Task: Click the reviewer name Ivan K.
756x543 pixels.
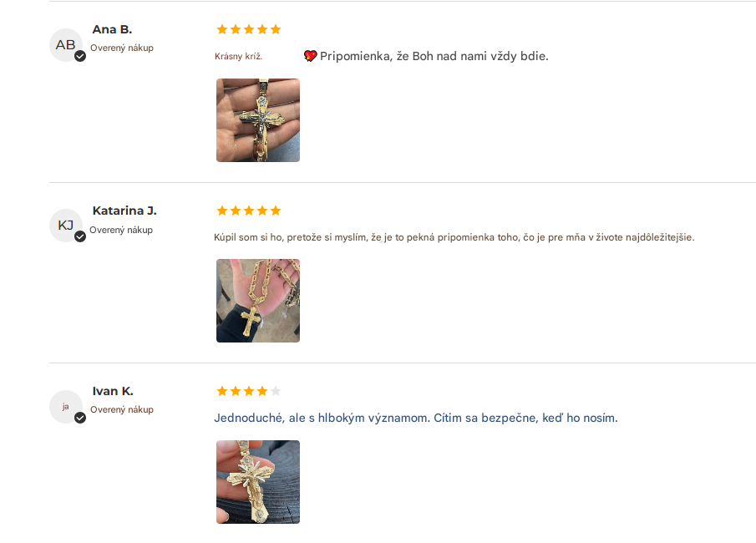Action: tap(113, 391)
